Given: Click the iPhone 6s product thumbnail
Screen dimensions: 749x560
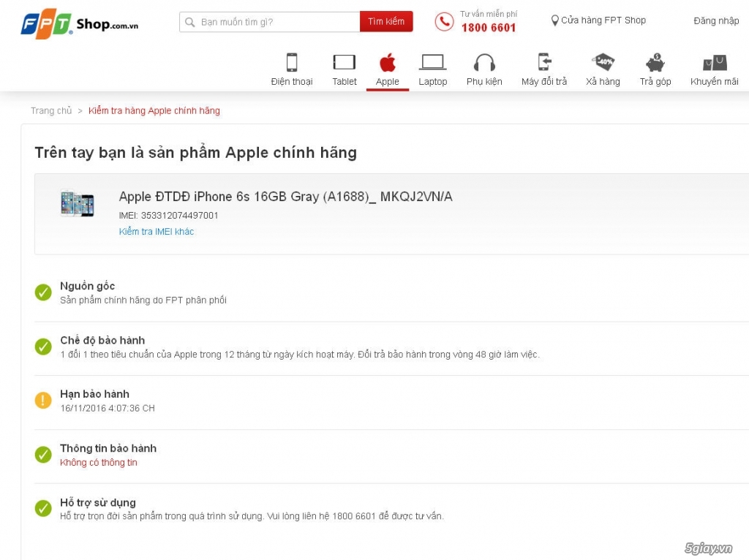Looking at the screenshot, I should coord(77,205).
